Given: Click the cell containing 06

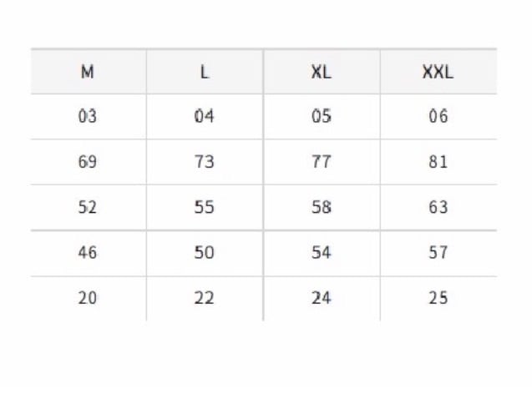Looking at the screenshot, I should point(438,117).
